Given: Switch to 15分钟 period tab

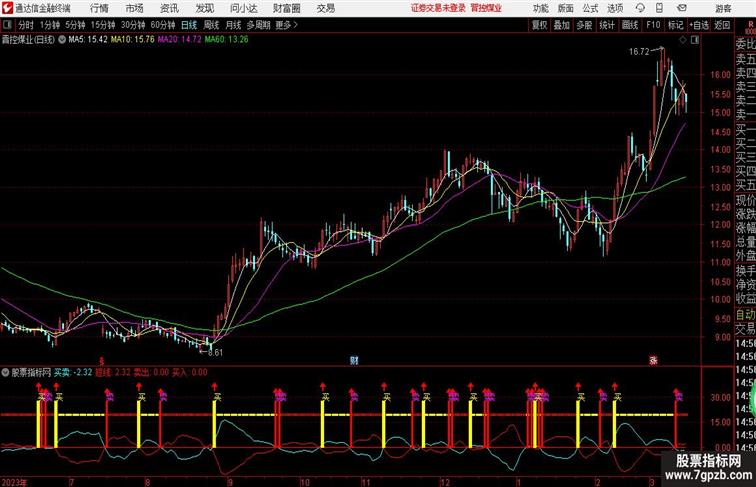Looking at the screenshot, I should click(x=103, y=25).
